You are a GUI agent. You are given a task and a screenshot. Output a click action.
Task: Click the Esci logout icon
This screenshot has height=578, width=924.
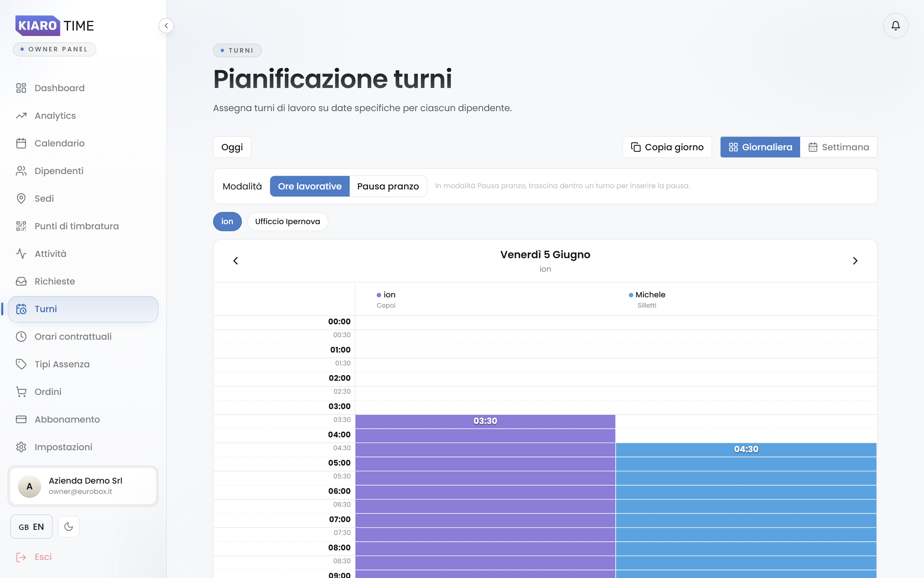click(21, 557)
